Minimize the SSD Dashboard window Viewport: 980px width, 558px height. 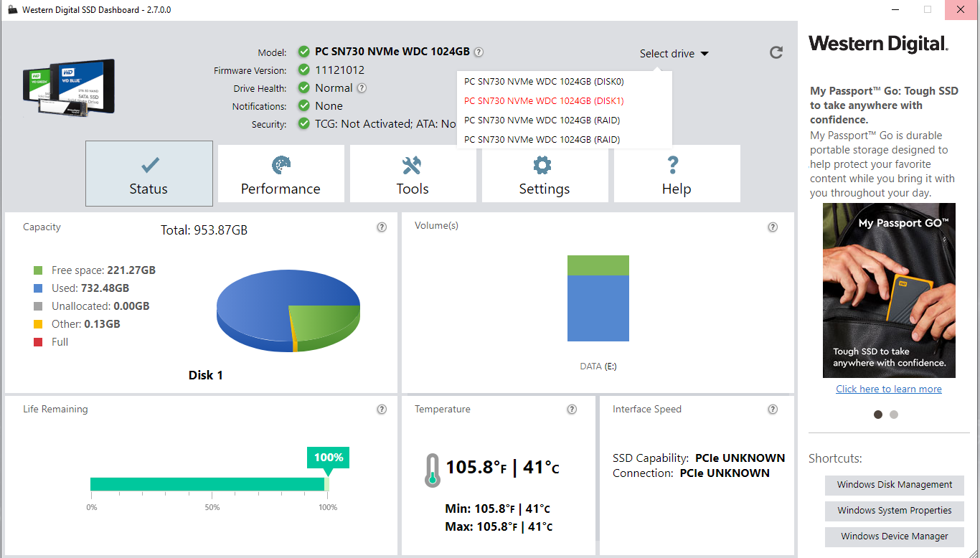pyautogui.click(x=895, y=10)
